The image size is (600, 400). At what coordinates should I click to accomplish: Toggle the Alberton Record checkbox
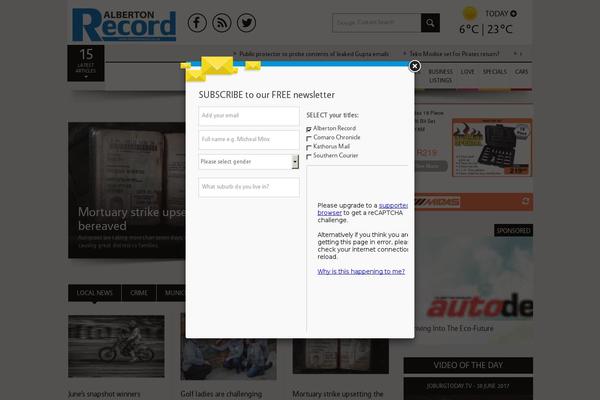(309, 129)
